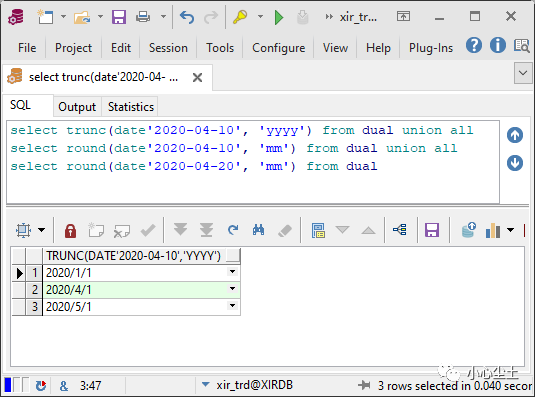This screenshot has width=535, height=397.
Task: Click the fetch next page icon
Action: point(180,230)
